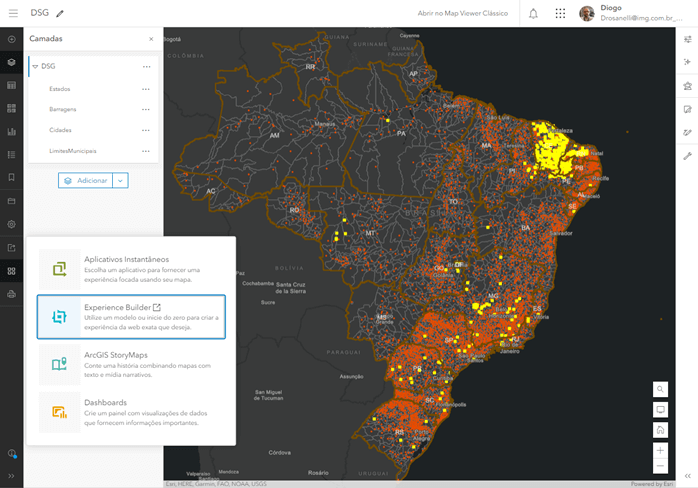Edit map title using pencil icon

(60, 14)
